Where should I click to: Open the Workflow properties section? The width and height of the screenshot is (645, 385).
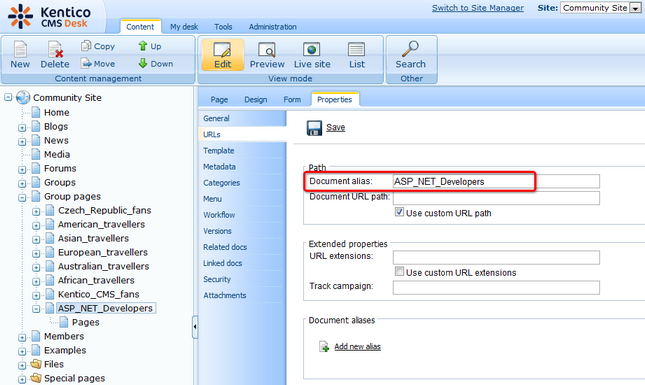click(242, 215)
